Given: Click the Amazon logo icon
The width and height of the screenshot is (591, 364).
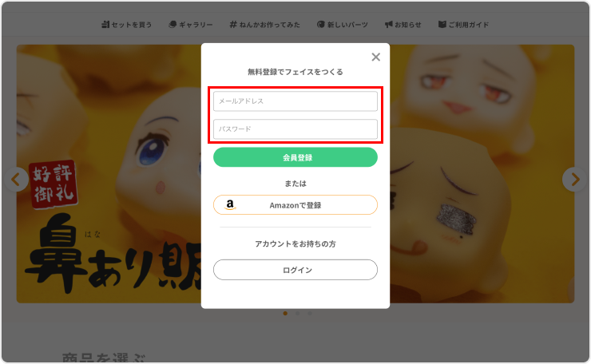Looking at the screenshot, I should (230, 205).
